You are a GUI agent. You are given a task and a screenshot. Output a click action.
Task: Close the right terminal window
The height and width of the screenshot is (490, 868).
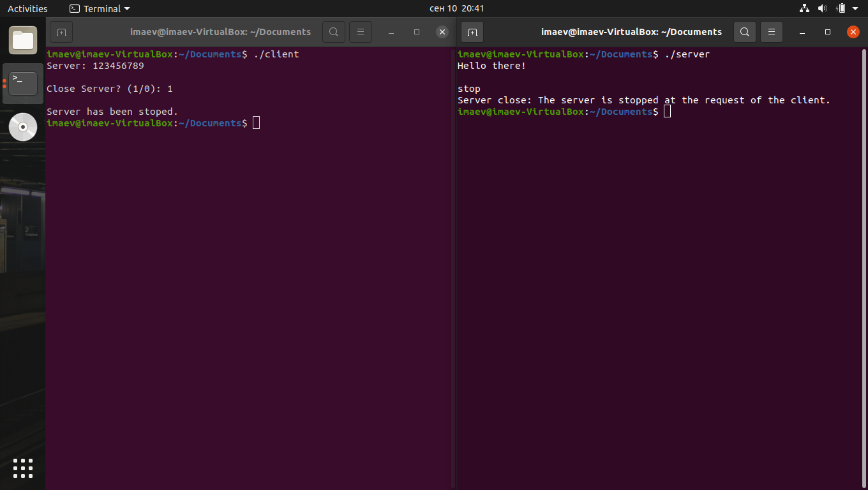[x=853, y=31]
